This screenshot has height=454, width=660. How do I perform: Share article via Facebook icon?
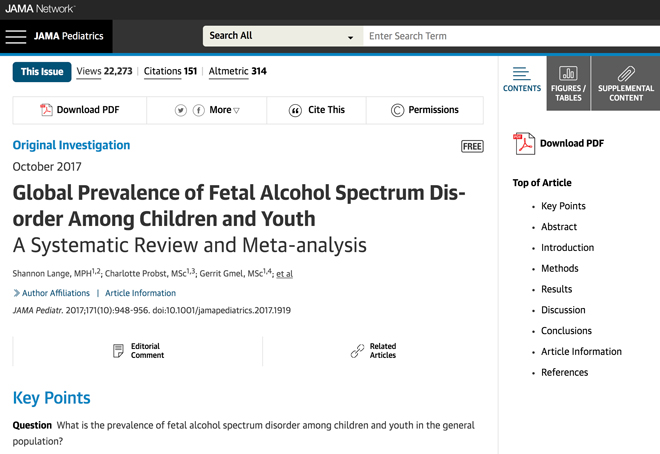coord(199,110)
